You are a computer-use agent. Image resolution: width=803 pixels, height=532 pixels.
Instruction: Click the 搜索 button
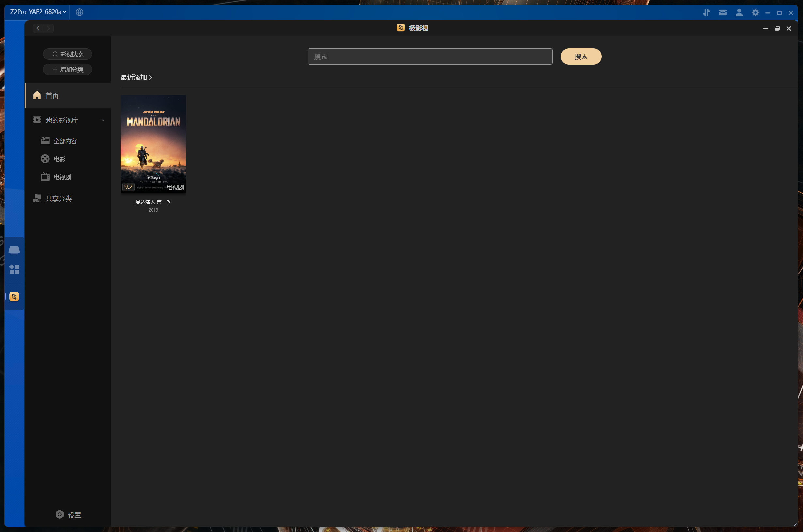[581, 56]
